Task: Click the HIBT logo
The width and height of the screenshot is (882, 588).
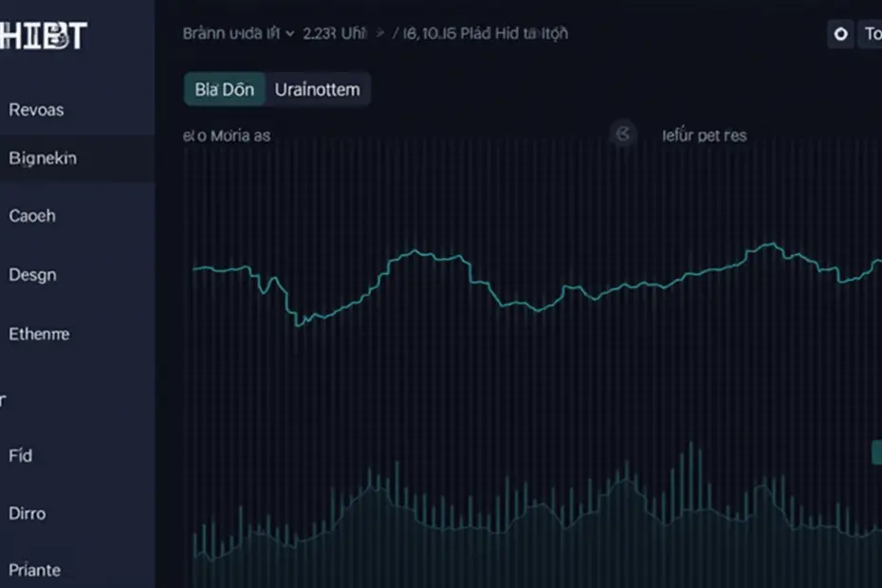Action: [x=44, y=35]
